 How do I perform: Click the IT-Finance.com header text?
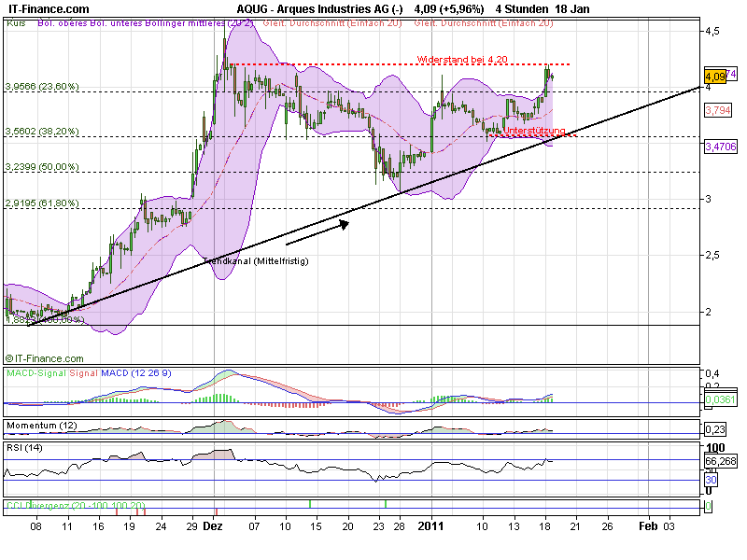coord(49,9)
